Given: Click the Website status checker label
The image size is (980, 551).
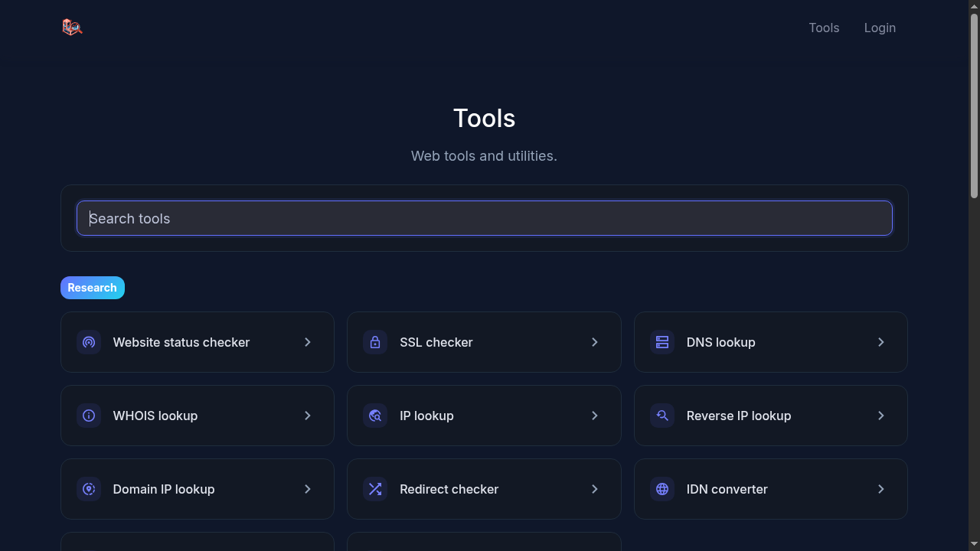Looking at the screenshot, I should (181, 342).
